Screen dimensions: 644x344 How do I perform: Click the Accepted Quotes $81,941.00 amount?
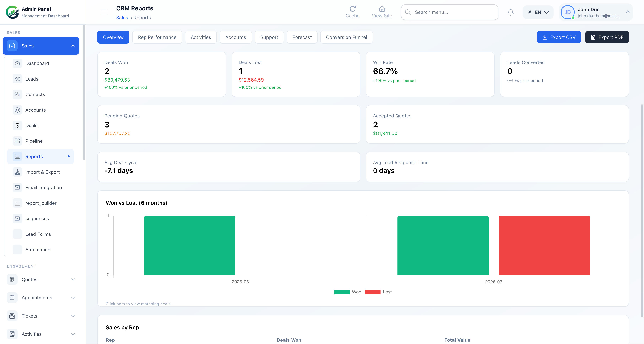(385, 133)
